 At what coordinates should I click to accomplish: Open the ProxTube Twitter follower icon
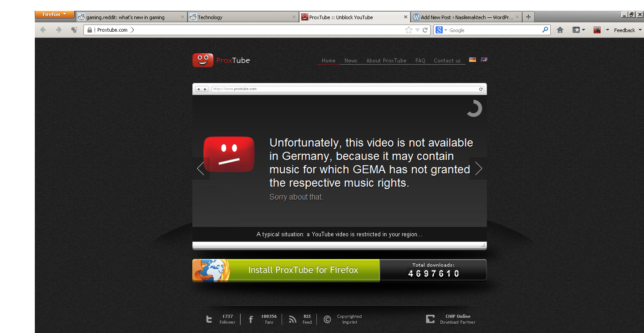coord(209,319)
